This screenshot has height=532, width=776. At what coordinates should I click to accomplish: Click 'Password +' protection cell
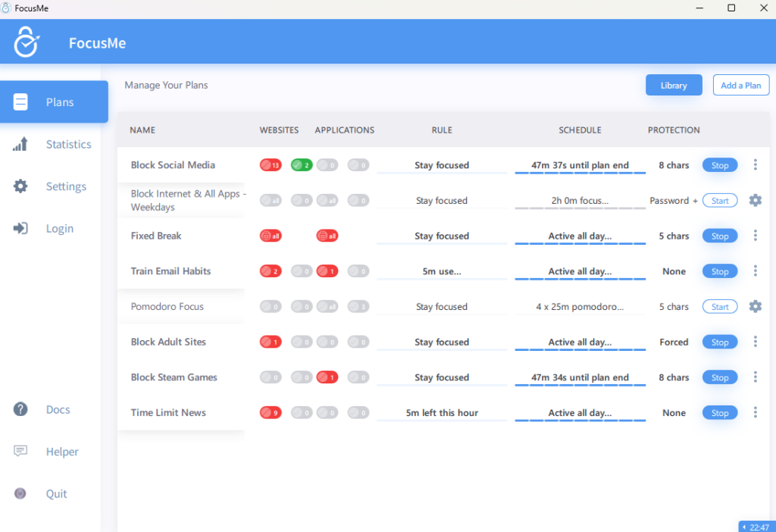pyautogui.click(x=674, y=200)
